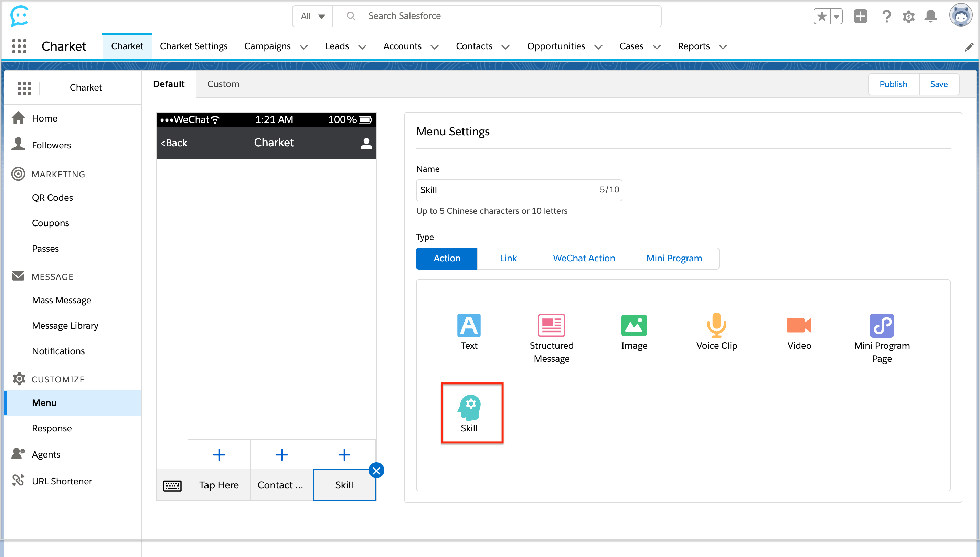Expand the Campaigns dropdown chevron
The height and width of the screenshot is (557, 980).
(304, 47)
